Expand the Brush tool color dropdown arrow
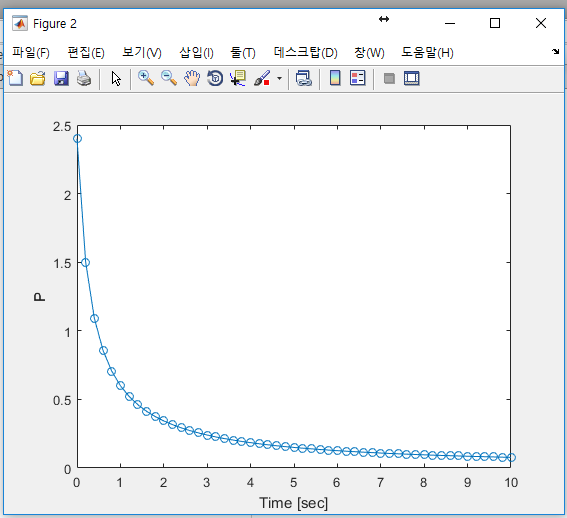Screen dimensions: 567x518 (x=279, y=78)
